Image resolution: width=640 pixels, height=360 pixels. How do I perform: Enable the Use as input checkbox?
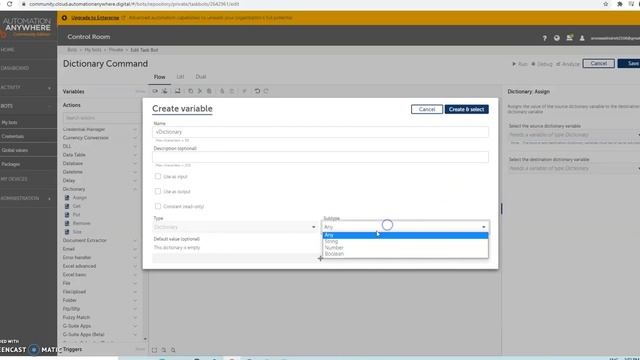click(x=158, y=176)
